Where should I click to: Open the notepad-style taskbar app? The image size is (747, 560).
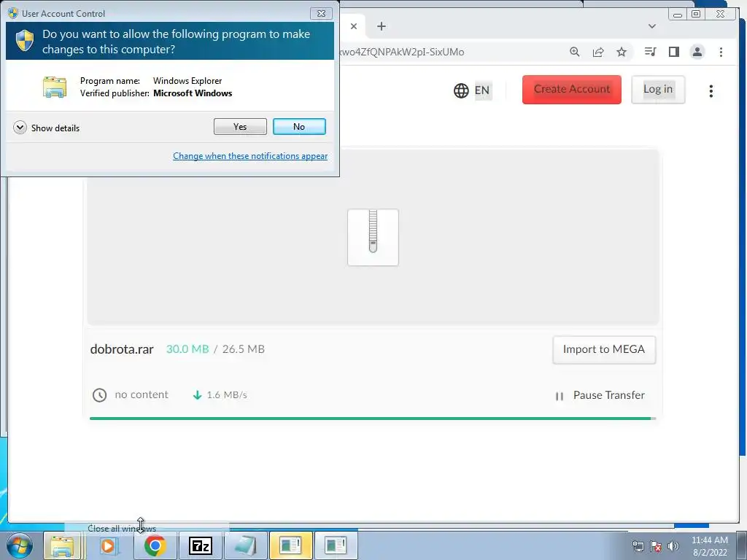pos(245,545)
